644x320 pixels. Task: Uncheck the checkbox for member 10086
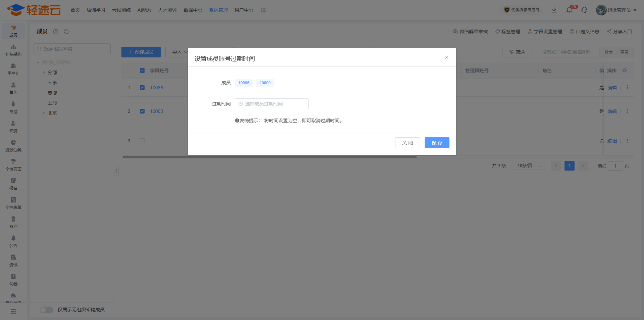(142, 88)
